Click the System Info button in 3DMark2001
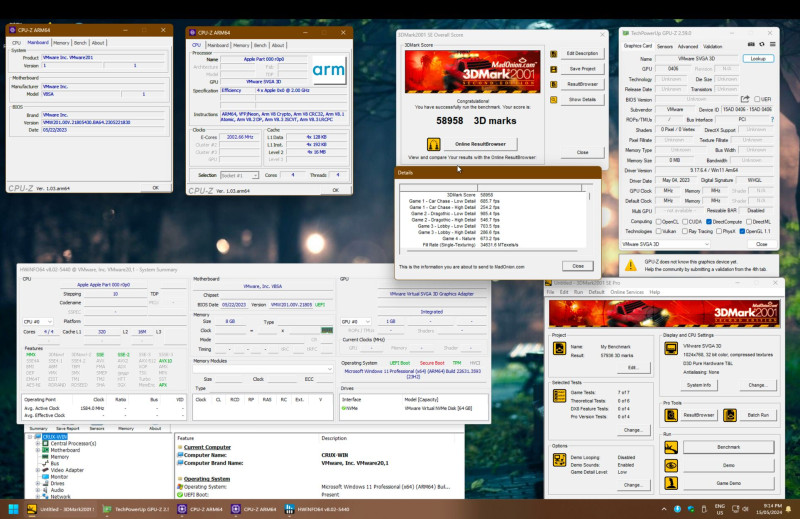 698,385
